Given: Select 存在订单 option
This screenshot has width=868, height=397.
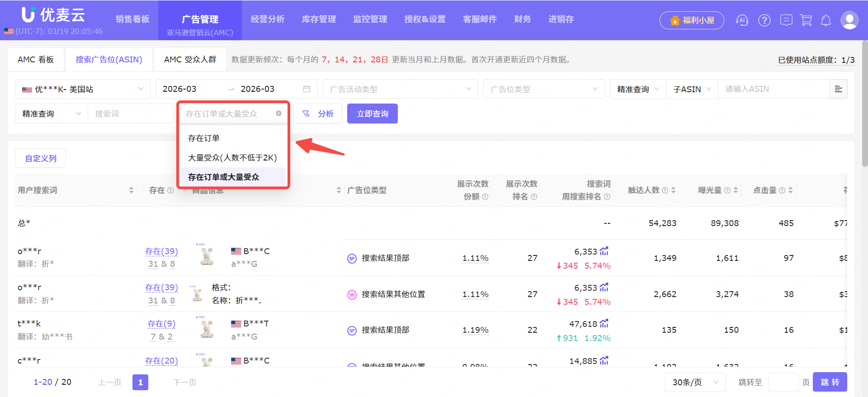Looking at the screenshot, I should tap(233, 138).
